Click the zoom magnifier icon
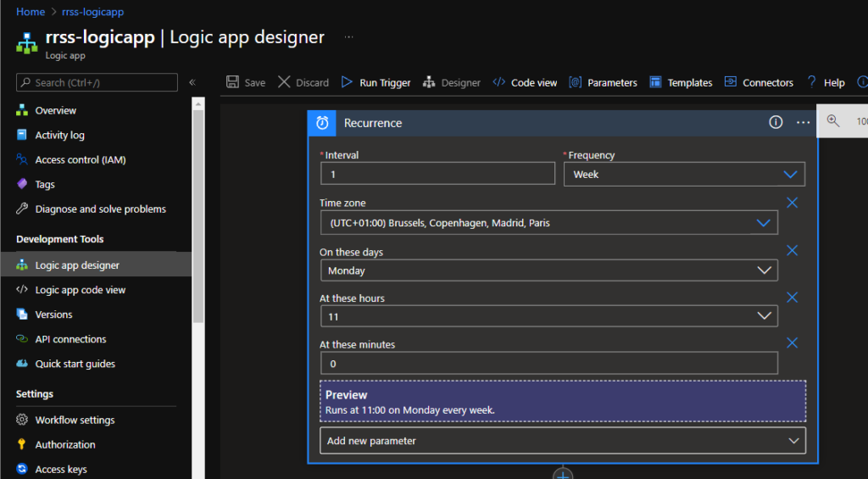The image size is (868, 479). coord(832,120)
